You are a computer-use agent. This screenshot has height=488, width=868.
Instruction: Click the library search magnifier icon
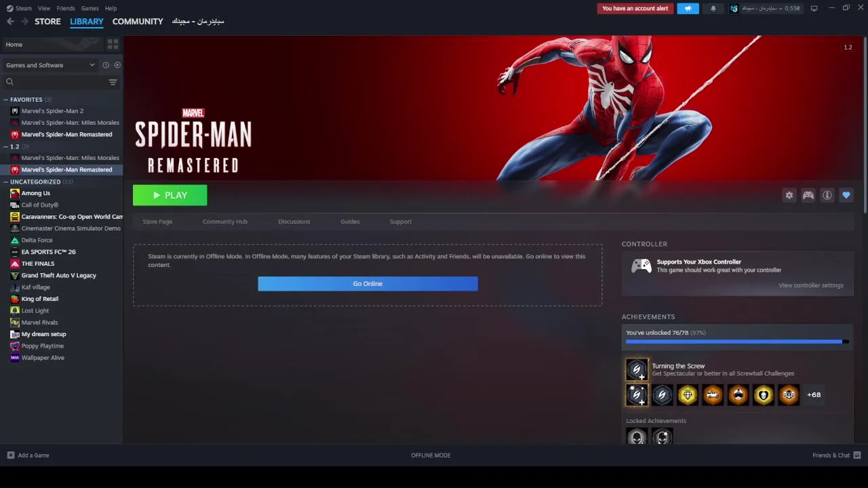coord(9,82)
